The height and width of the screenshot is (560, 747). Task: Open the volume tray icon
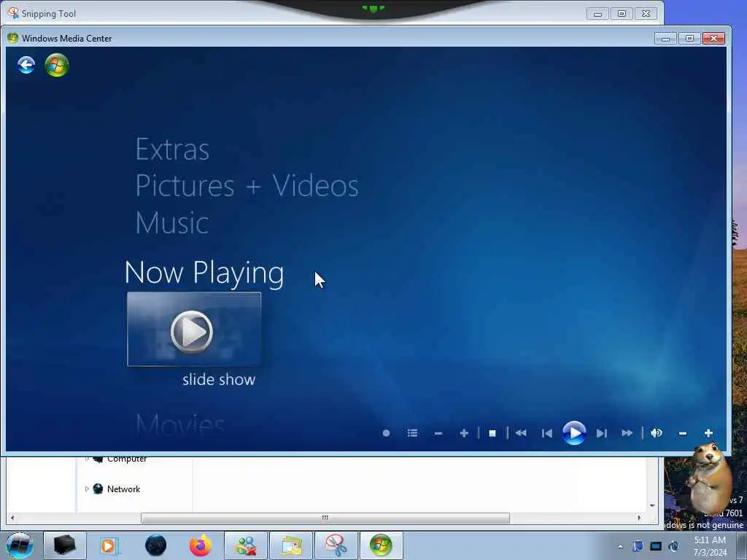pos(673,546)
